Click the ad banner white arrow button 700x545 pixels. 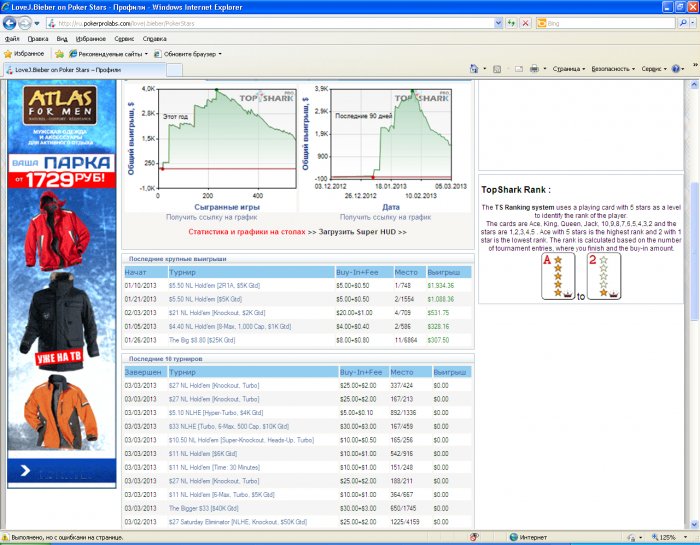pyautogui.click(x=25, y=470)
